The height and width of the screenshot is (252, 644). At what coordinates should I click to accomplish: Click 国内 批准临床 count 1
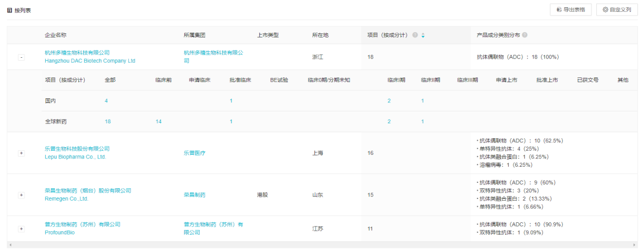click(231, 101)
